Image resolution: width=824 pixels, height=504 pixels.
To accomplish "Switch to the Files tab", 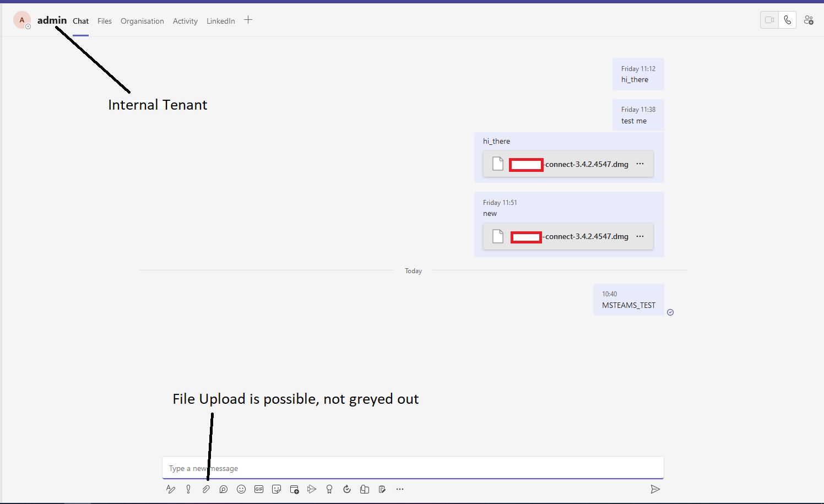I will pos(104,21).
